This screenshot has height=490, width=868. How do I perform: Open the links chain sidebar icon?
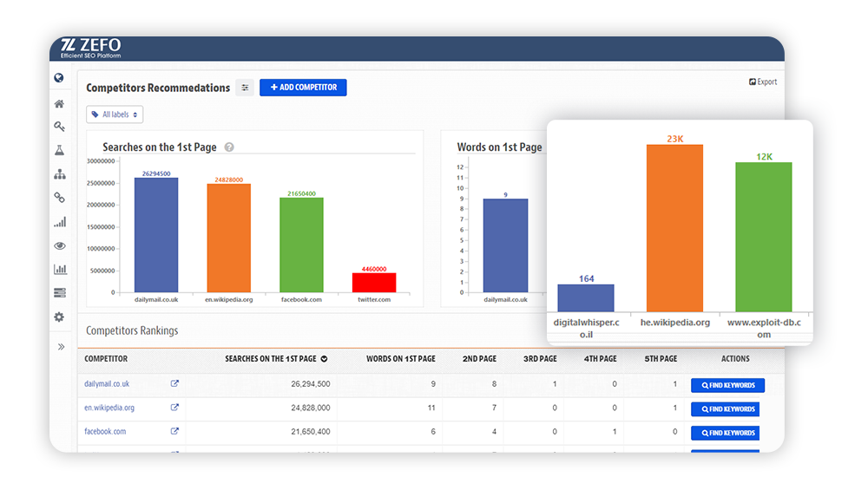(x=59, y=198)
